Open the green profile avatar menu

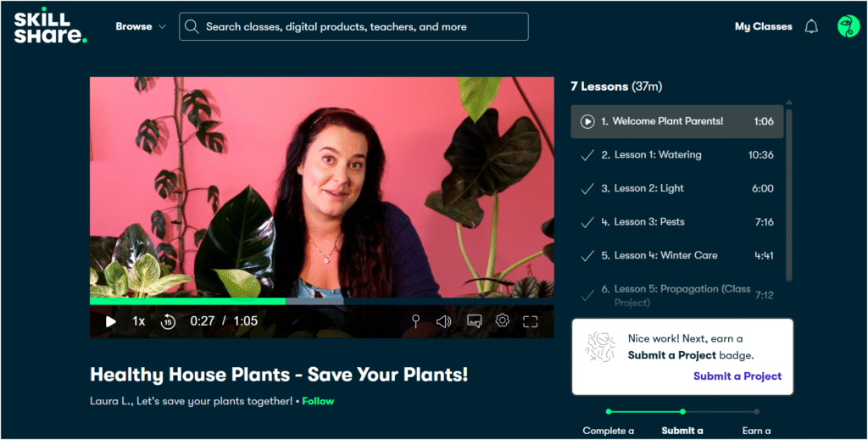[848, 26]
